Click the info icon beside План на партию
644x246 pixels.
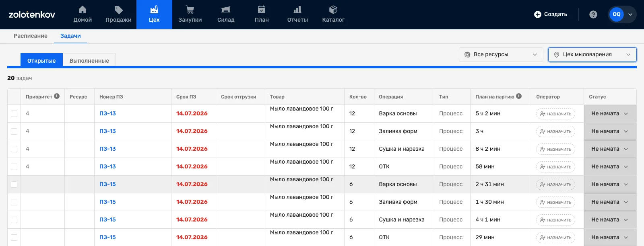click(x=519, y=96)
